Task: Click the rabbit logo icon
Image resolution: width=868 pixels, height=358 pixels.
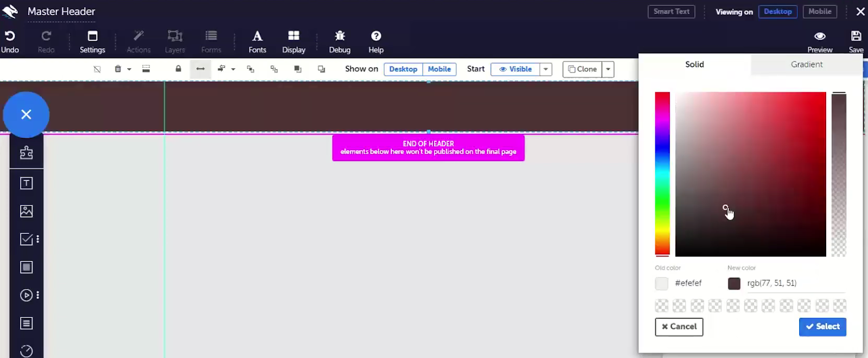Action: pyautogui.click(x=10, y=11)
